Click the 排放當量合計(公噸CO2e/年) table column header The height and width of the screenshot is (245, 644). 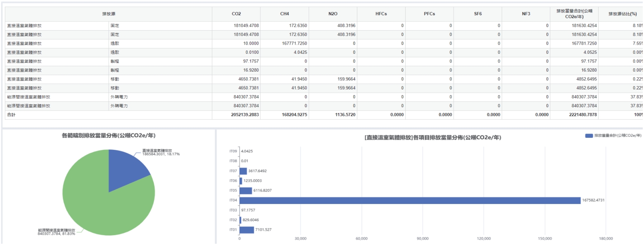(x=575, y=14)
